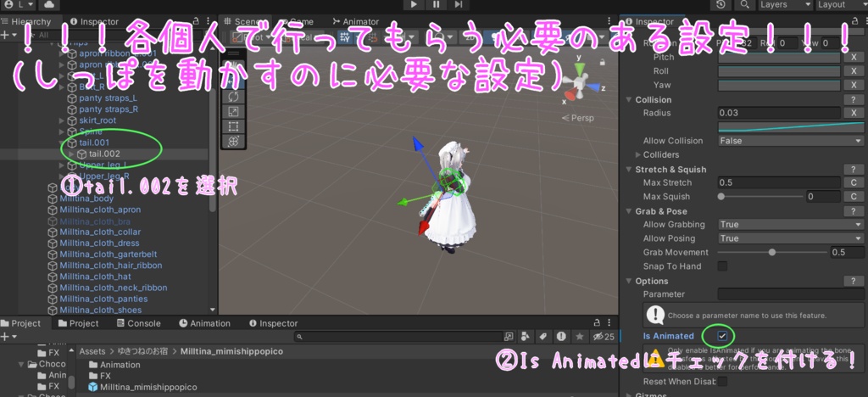Toggle favorites star in Project search bar
This screenshot has width=868, height=397.
[x=580, y=336]
